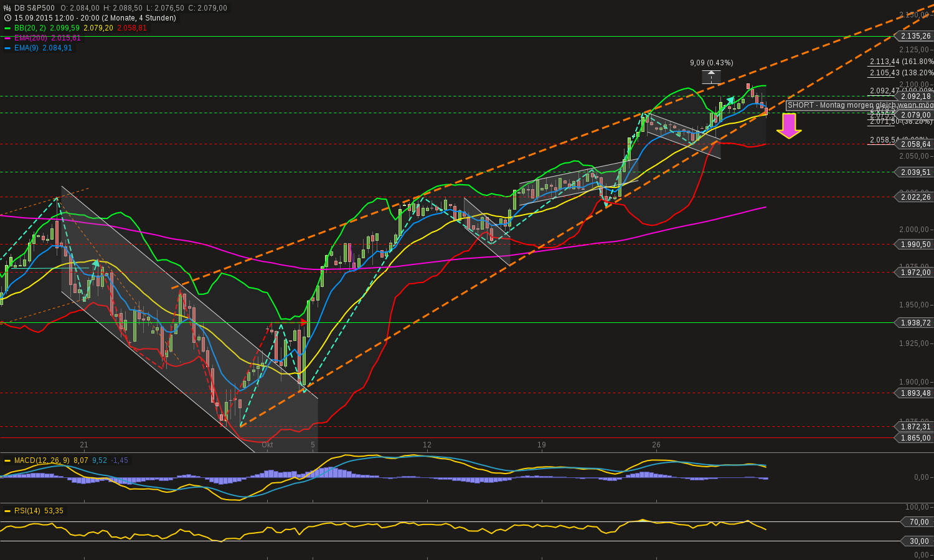The width and height of the screenshot is (934, 560).
Task: Click the clock icon beside the date range
Action: pyautogui.click(x=7, y=18)
